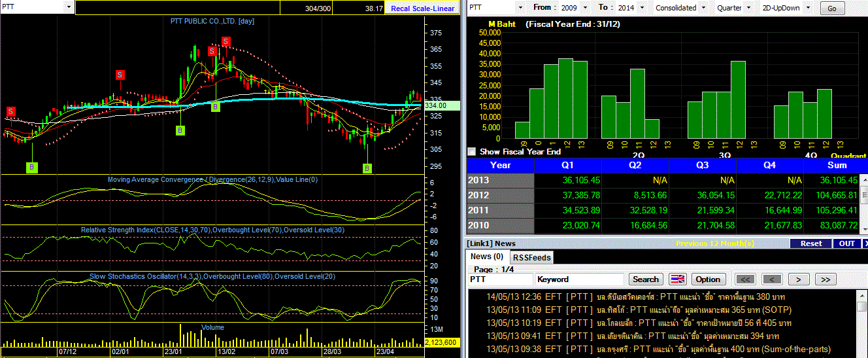
Task: Click the 2,123,600 volume value label
Action: click(442, 342)
